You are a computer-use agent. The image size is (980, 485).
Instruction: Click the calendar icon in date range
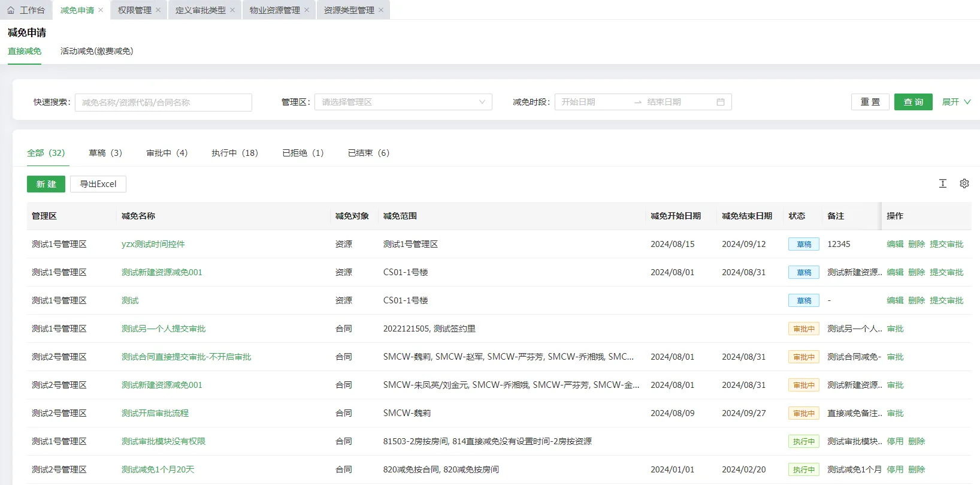[x=721, y=102]
